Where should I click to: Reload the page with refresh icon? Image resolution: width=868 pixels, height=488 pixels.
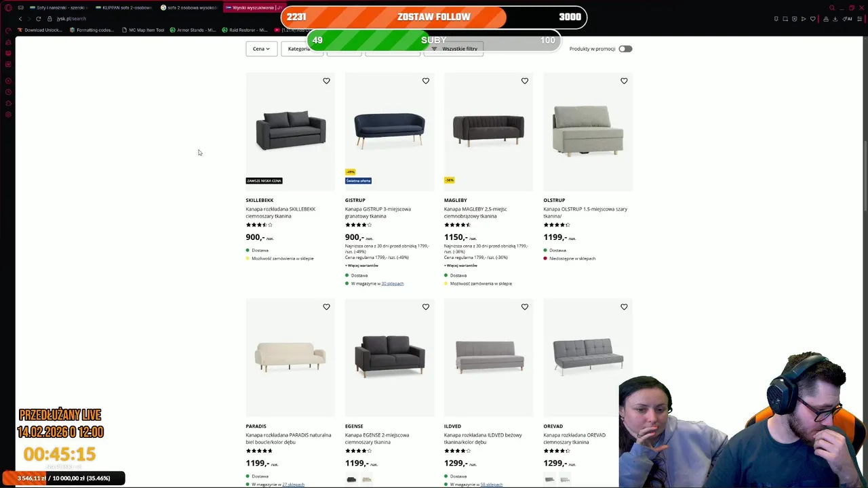click(x=38, y=19)
